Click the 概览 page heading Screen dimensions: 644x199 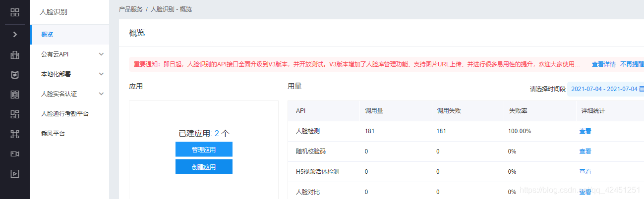coord(137,33)
